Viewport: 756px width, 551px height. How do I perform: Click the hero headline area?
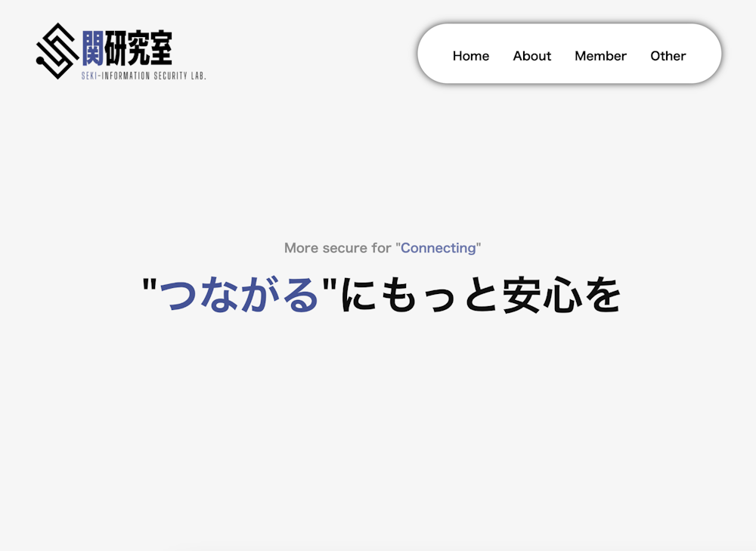[378, 295]
